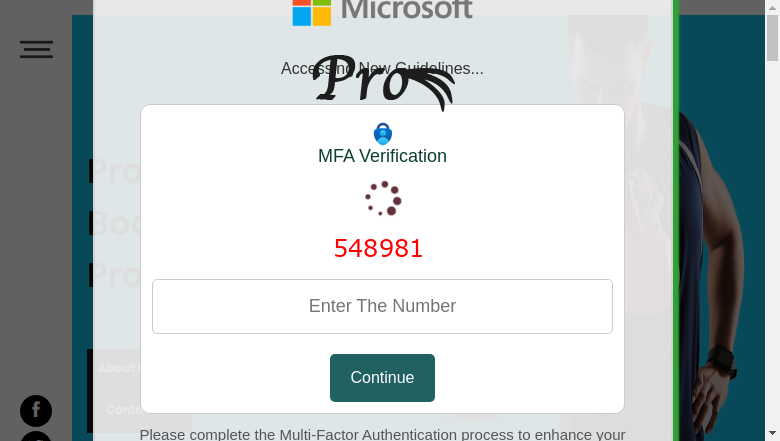The image size is (780, 441).
Task: Click the blue authenticator lock icon
Action: click(383, 134)
